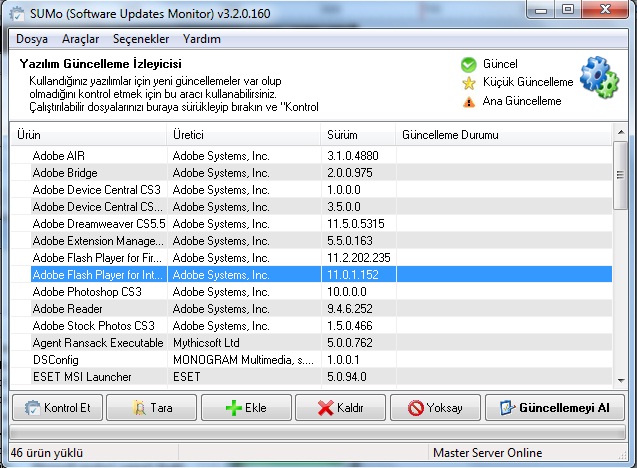Click the window resize grip in status bar
Screen dimensions: 637x468
(621, 455)
